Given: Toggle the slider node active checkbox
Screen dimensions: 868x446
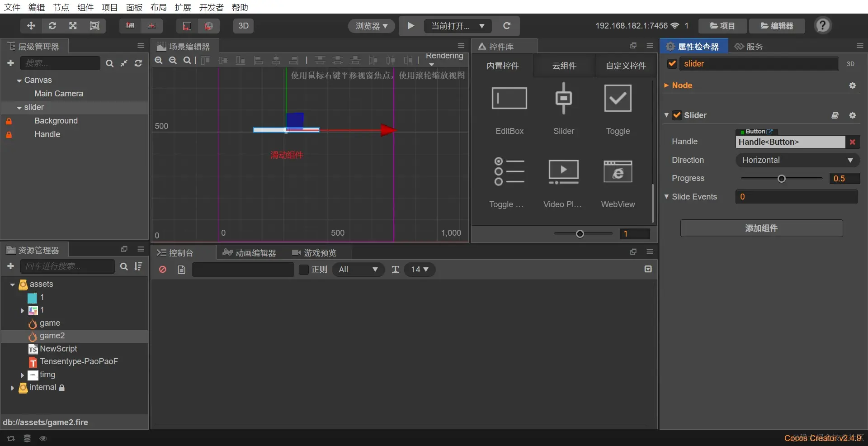Looking at the screenshot, I should [x=672, y=64].
